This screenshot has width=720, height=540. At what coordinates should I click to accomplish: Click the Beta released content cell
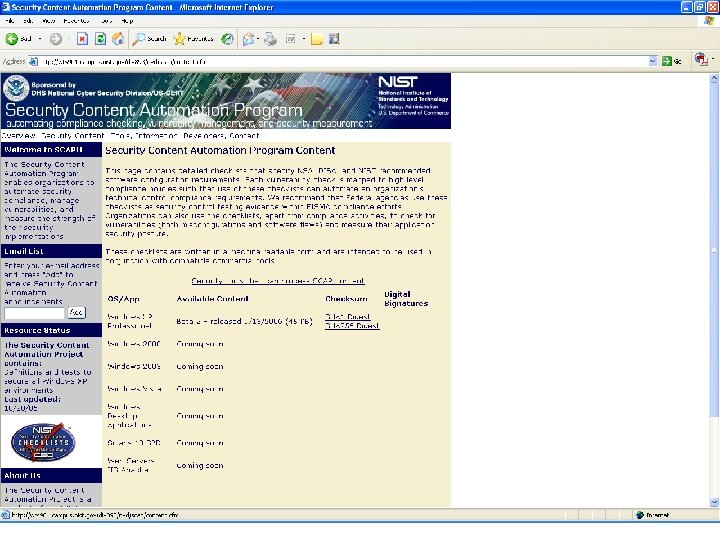coord(244,321)
